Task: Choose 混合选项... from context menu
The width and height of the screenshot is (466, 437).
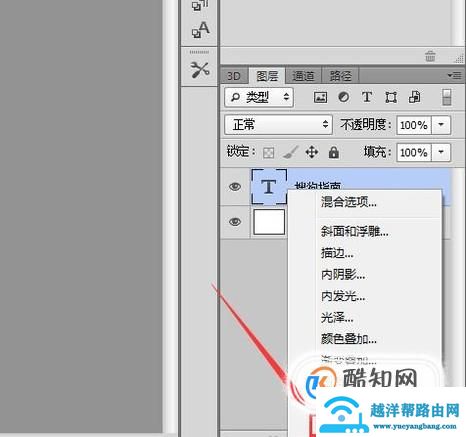Action: 349,202
